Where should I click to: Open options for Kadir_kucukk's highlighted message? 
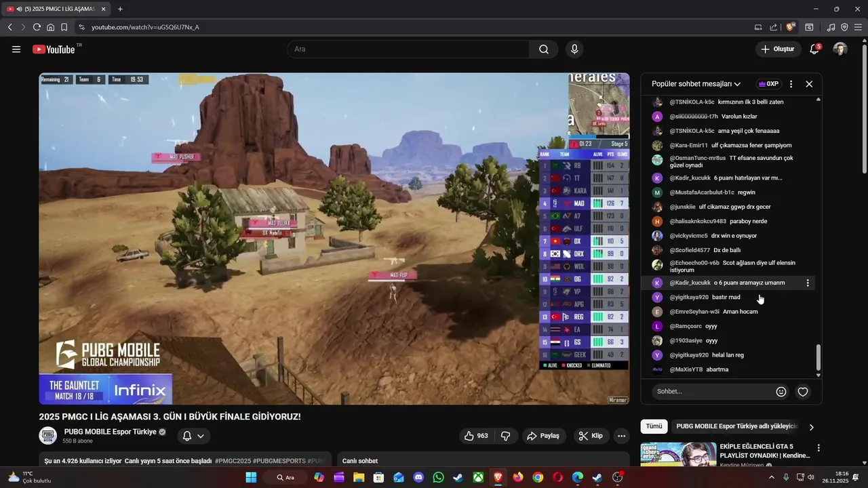(808, 283)
